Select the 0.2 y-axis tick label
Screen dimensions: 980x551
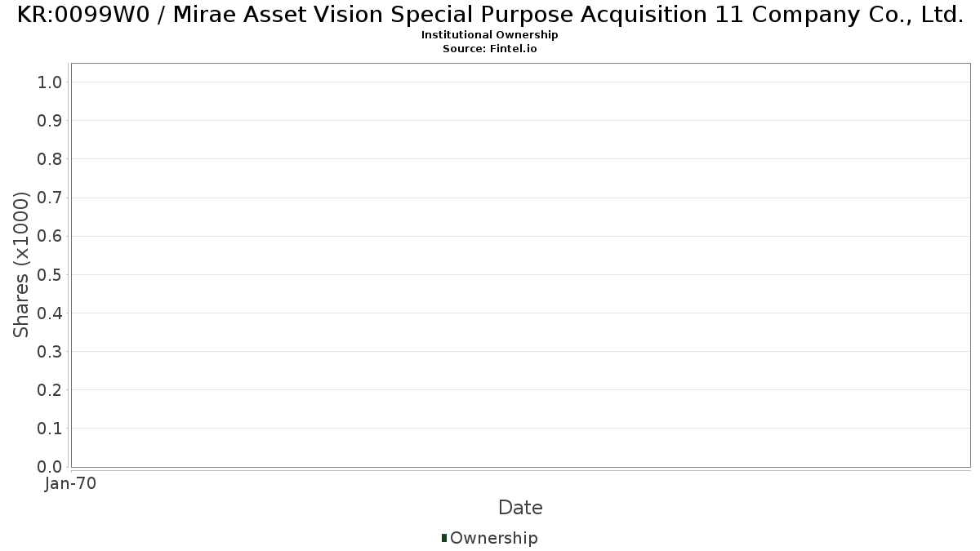[50, 390]
